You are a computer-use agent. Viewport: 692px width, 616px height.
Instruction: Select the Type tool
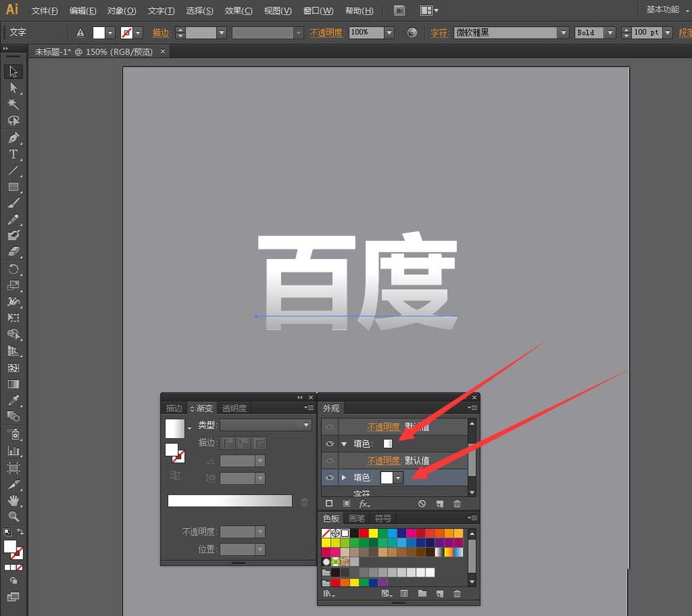(13, 154)
